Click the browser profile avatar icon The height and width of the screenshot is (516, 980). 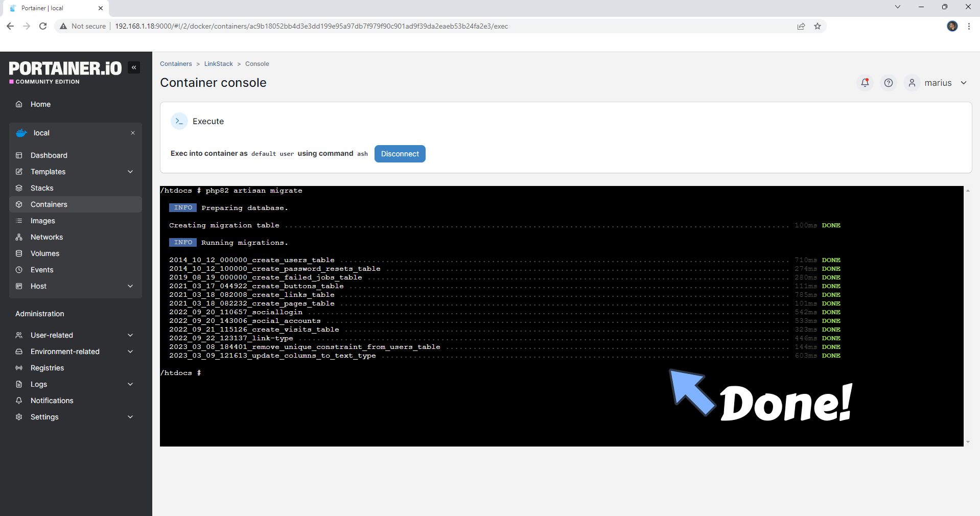click(x=952, y=26)
